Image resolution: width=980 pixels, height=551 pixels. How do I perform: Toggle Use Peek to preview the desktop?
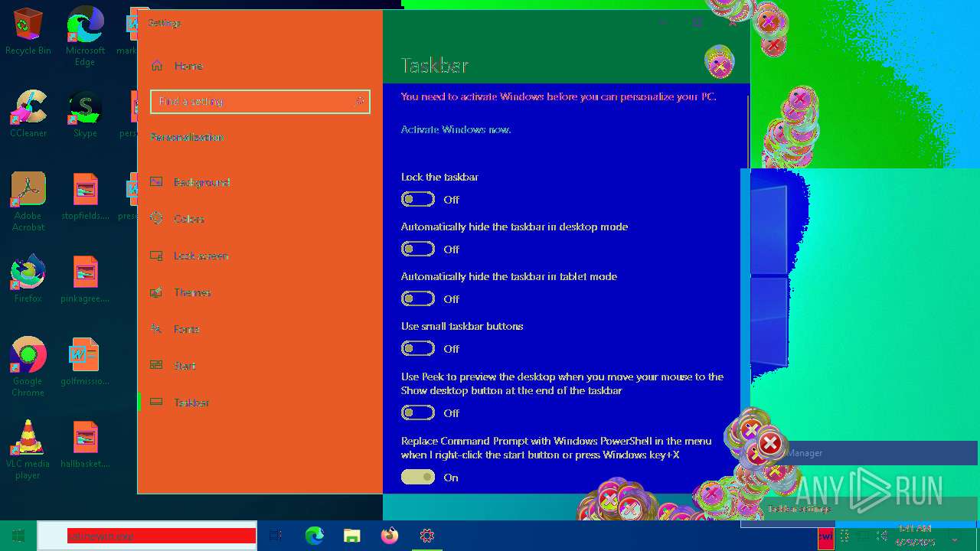418,413
